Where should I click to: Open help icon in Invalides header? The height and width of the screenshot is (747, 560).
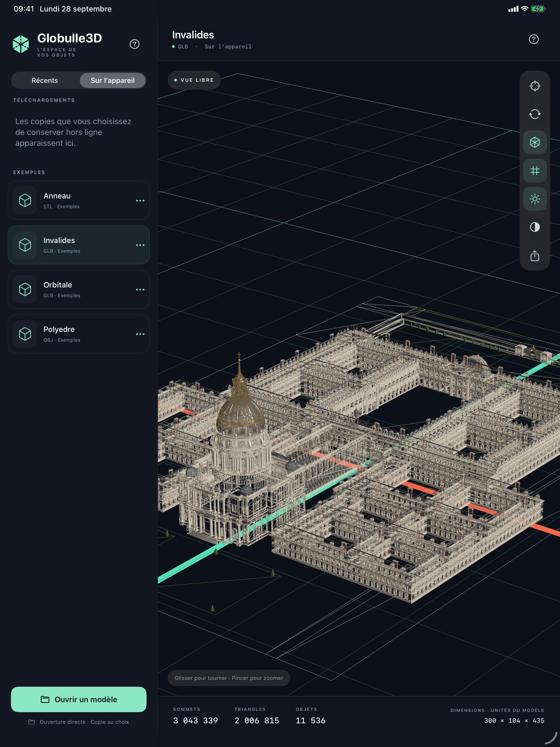(534, 39)
